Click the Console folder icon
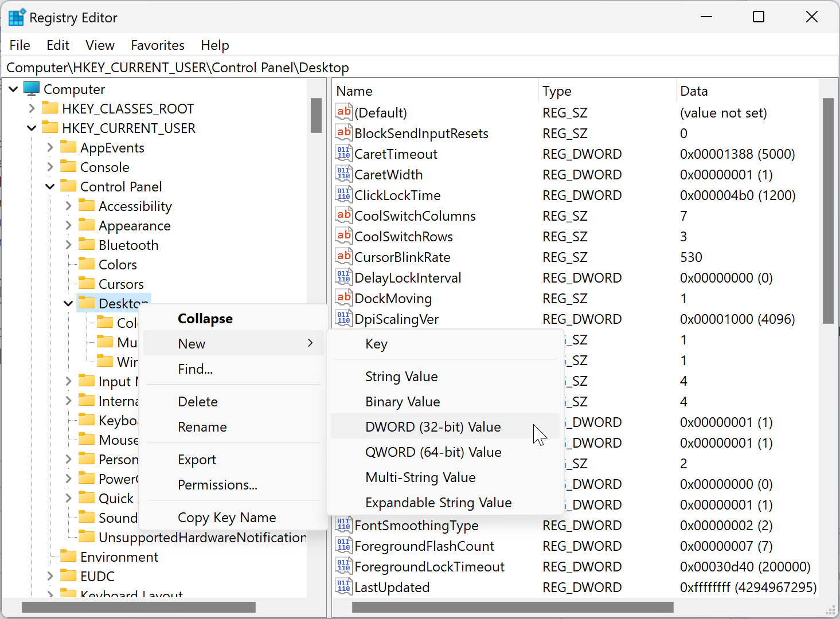This screenshot has width=840, height=619. [x=68, y=167]
